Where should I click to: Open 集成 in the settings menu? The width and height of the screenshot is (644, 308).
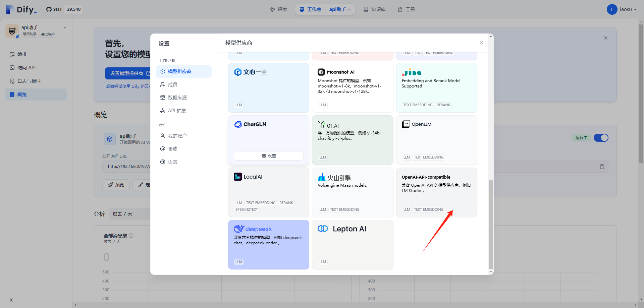pyautogui.click(x=184, y=149)
